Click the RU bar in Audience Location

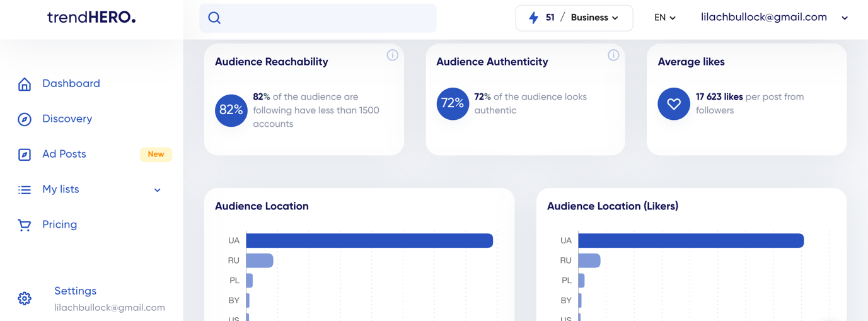[x=260, y=260]
